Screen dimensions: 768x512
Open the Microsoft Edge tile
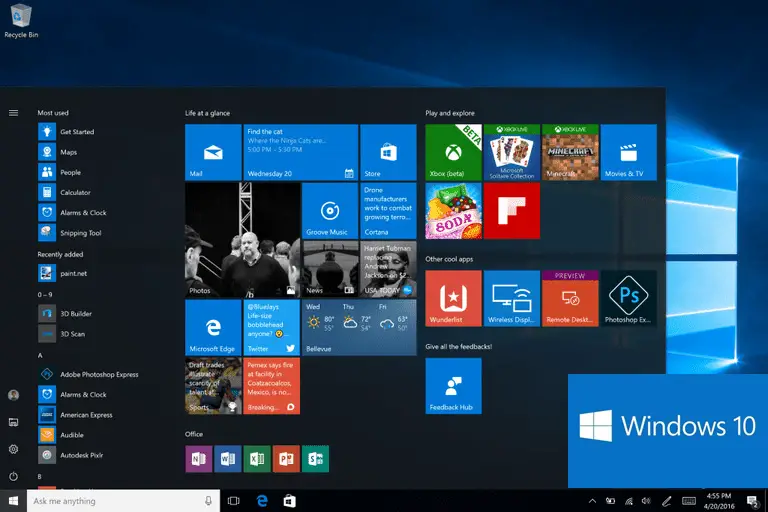[212, 328]
